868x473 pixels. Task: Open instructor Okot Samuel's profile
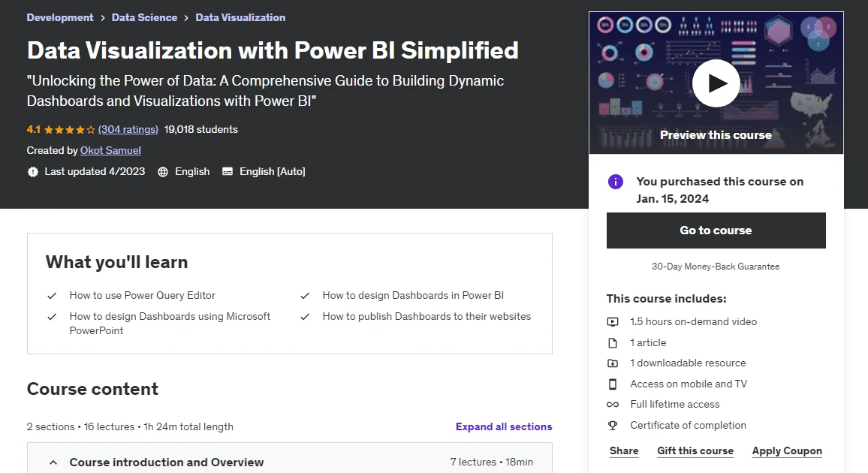pos(110,150)
